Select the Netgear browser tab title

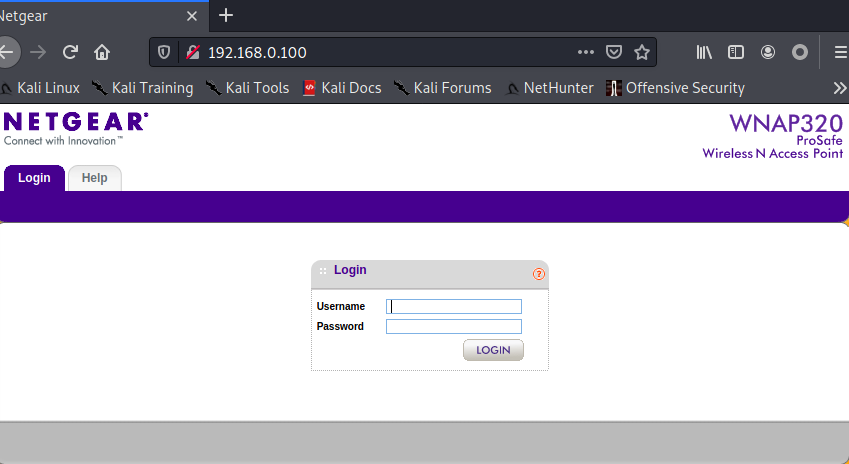tap(24, 16)
